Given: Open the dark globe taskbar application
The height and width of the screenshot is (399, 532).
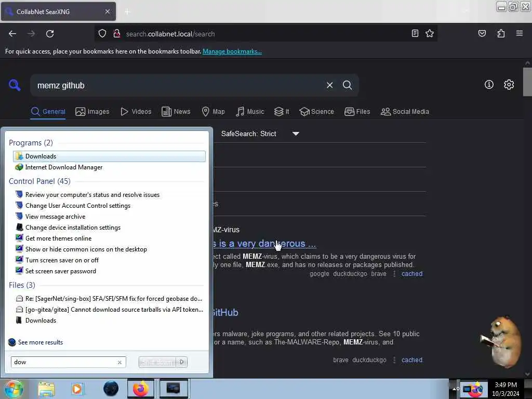Looking at the screenshot, I should (111, 389).
